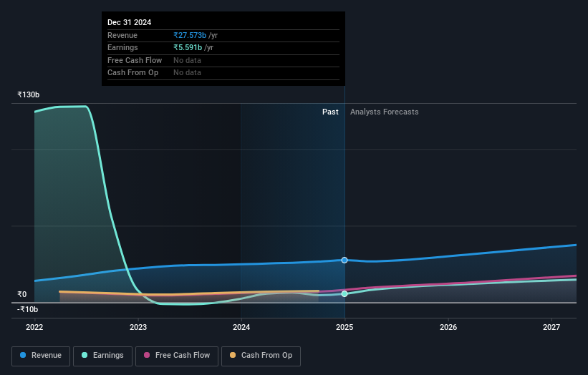The width and height of the screenshot is (588, 375).
Task: Click the -₹10b y-axis label
Action: [27, 309]
